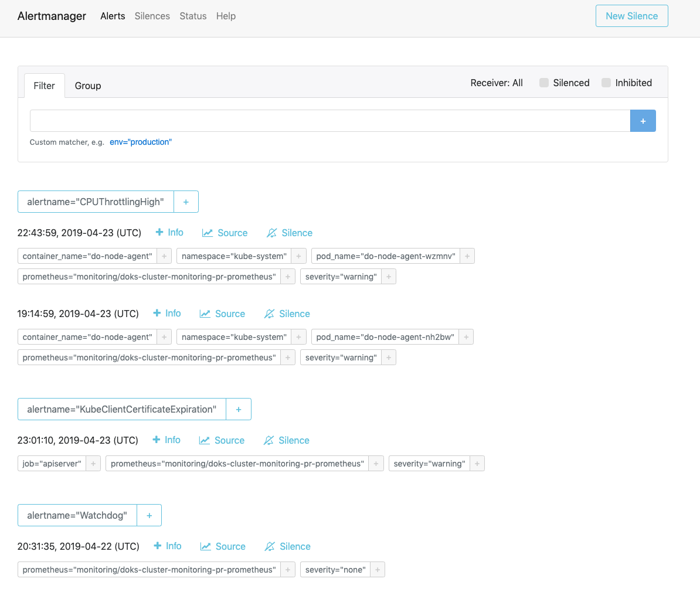Screen dimensions: 700x599
Task: Expand Info for the 23:01:10 alert
Action: [x=166, y=440]
